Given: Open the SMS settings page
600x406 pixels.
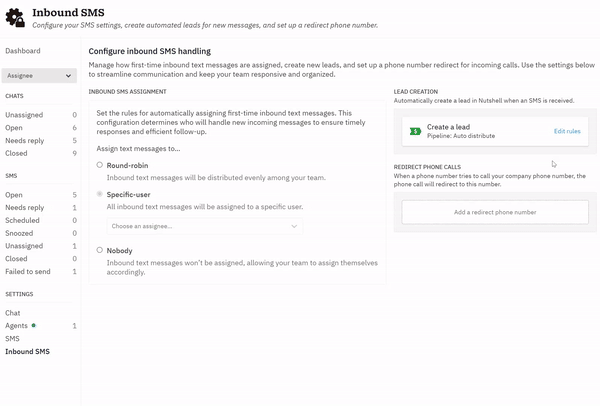Looking at the screenshot, I should (x=12, y=339).
